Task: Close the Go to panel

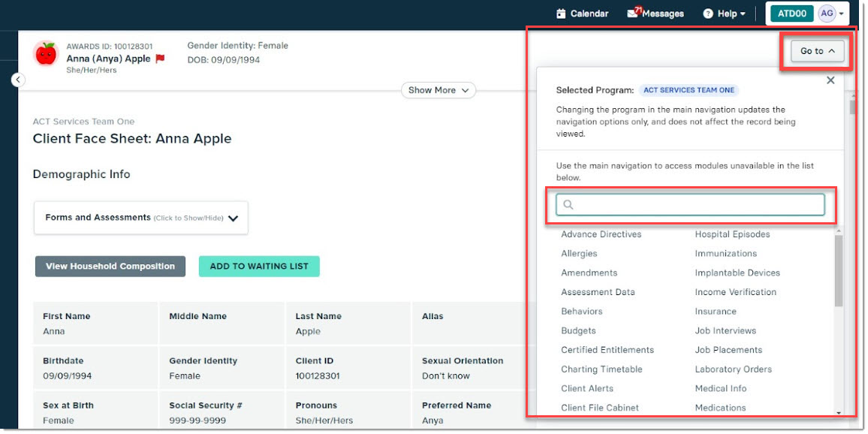Action: 830,80
